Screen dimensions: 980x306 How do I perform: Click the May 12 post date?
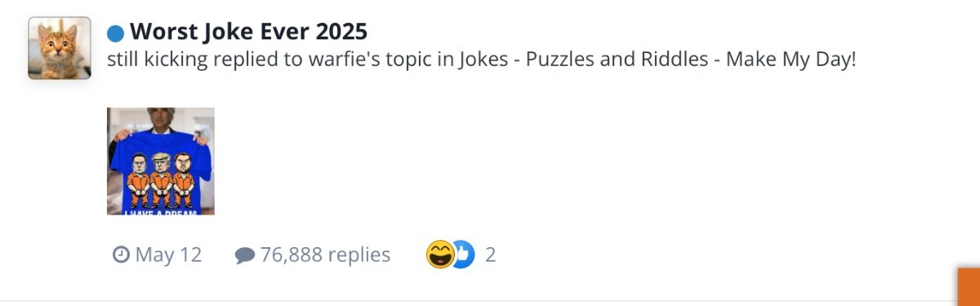point(168,255)
